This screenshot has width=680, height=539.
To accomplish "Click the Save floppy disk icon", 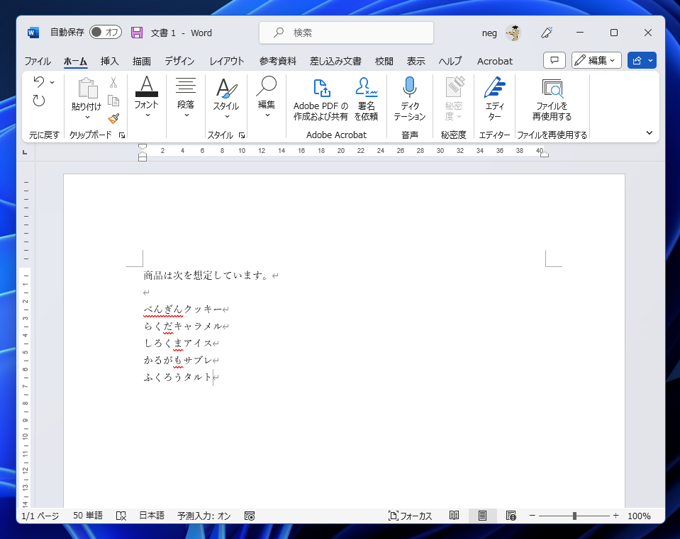I will pyautogui.click(x=137, y=33).
